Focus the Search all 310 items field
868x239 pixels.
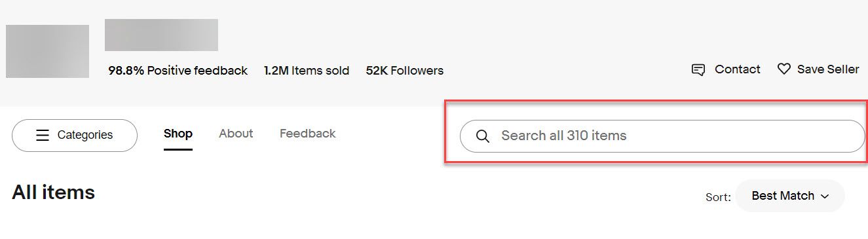click(x=662, y=136)
